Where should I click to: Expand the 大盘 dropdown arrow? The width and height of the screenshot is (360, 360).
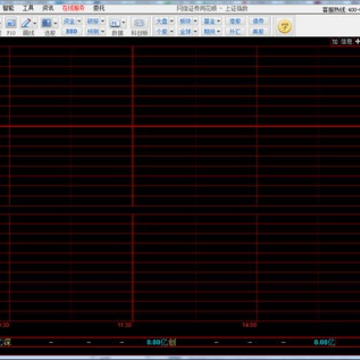[x=172, y=21]
